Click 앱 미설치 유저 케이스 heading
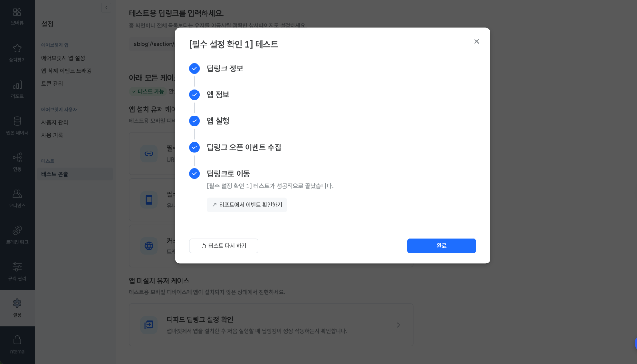The width and height of the screenshot is (637, 364). coord(159,281)
